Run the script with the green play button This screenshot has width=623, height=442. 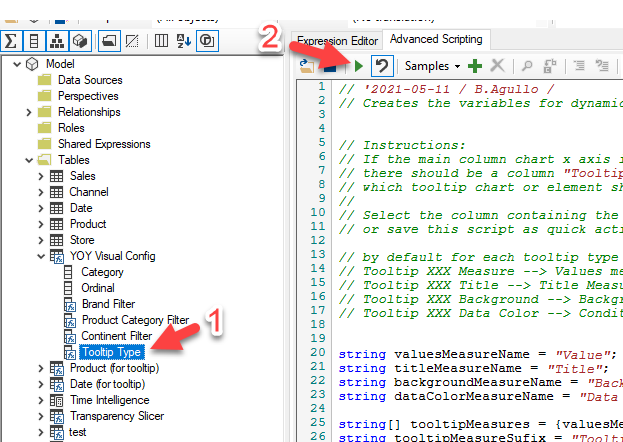(x=357, y=66)
